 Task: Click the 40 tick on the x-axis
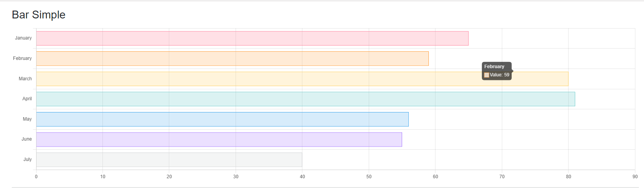302,177
